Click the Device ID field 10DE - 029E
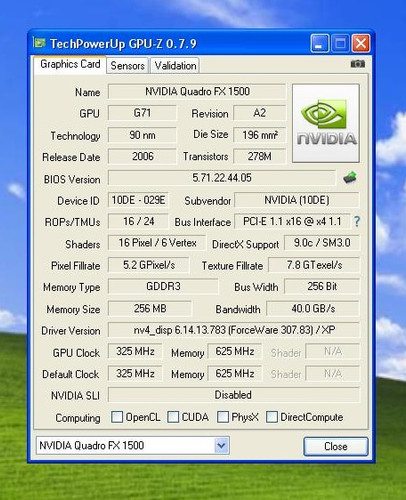The width and height of the screenshot is (406, 500). (138, 200)
